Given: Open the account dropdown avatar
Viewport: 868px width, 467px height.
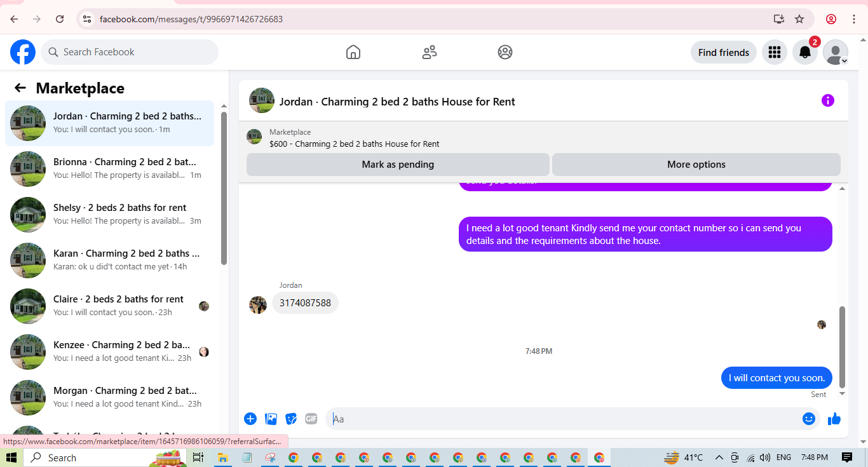Looking at the screenshot, I should [836, 52].
